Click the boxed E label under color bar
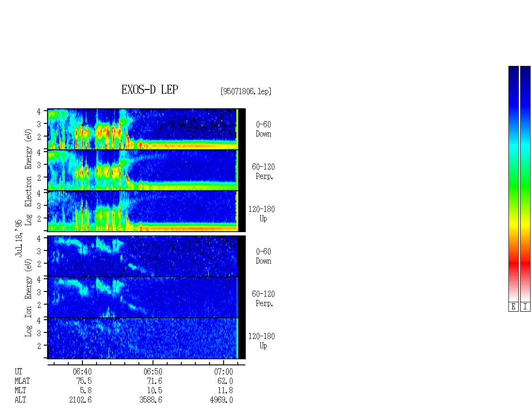The height and width of the screenshot is (412, 532). (513, 307)
